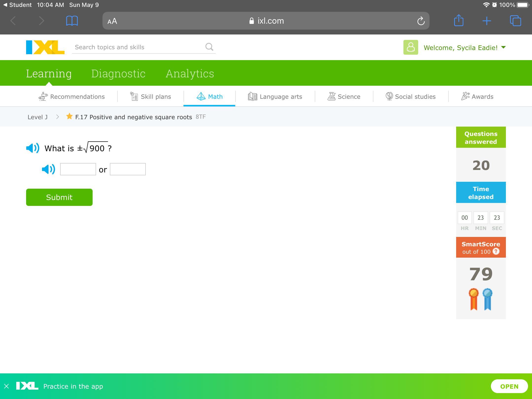Open the AA reader text size menu
532x399 pixels.
tap(112, 21)
